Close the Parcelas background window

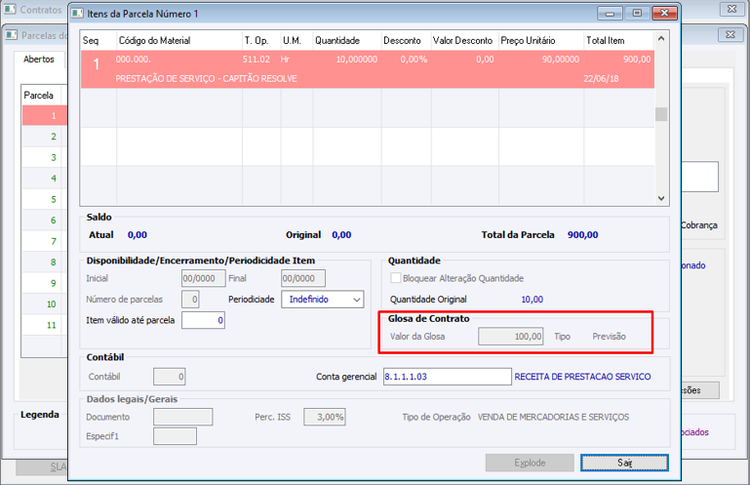(730, 34)
